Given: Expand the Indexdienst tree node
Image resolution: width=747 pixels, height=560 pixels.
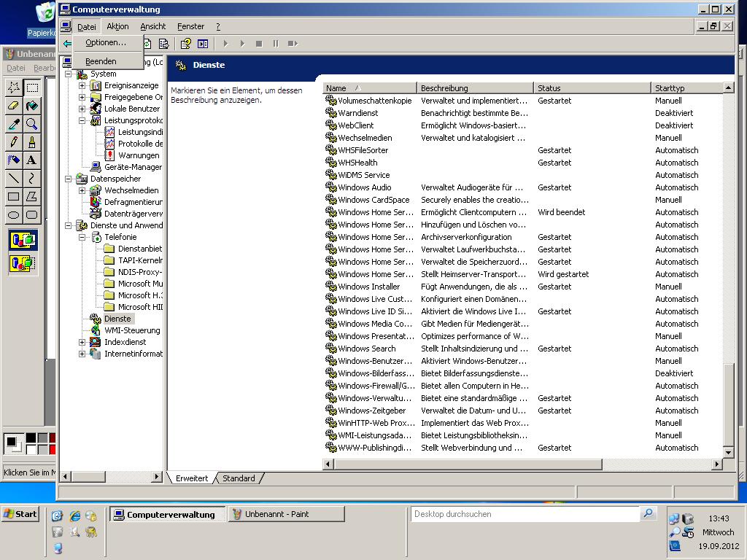Looking at the screenshot, I should point(82,343).
